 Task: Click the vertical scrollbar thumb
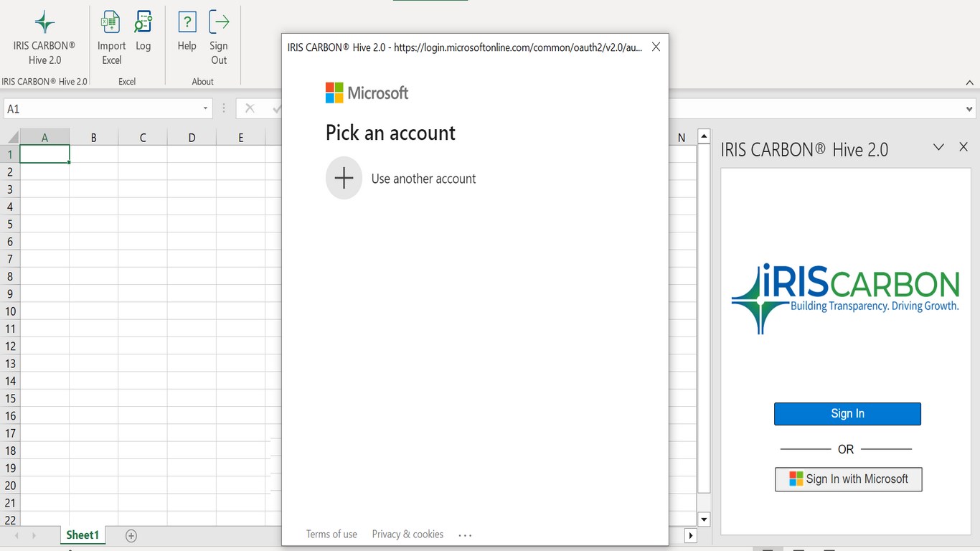pos(704,319)
